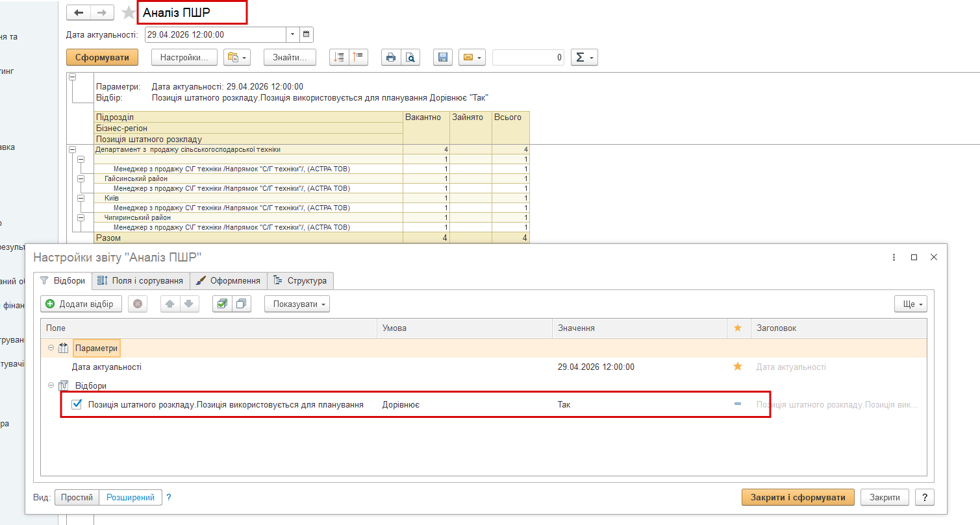This screenshot has width=980, height=525.
Task: Go back with the left arrow button
Action: pyautogui.click(x=79, y=12)
